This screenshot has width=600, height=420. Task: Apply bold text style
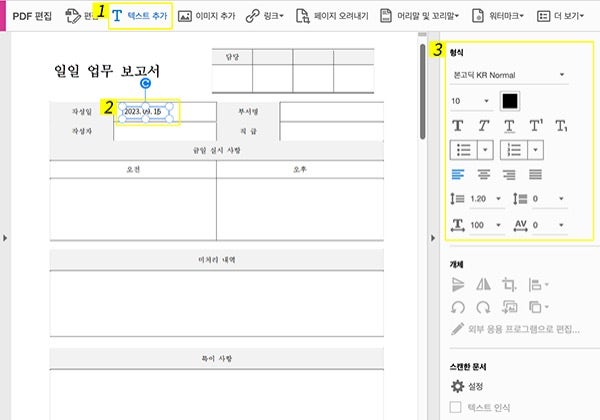click(458, 125)
